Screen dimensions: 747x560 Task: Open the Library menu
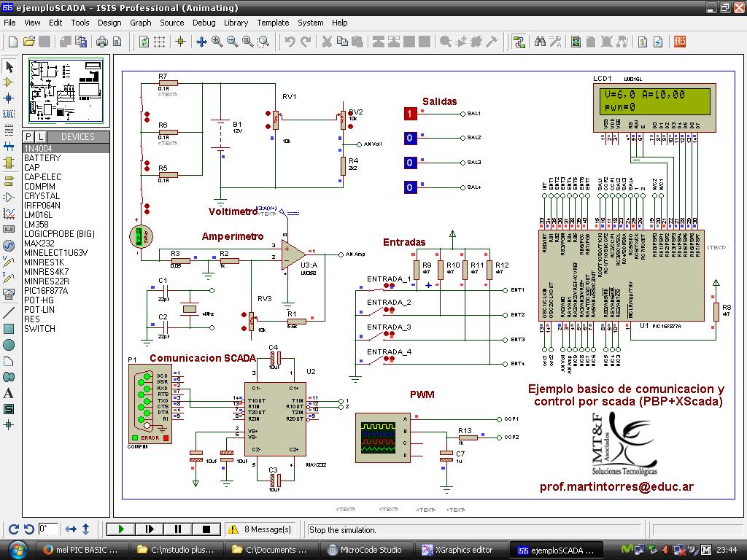[236, 23]
